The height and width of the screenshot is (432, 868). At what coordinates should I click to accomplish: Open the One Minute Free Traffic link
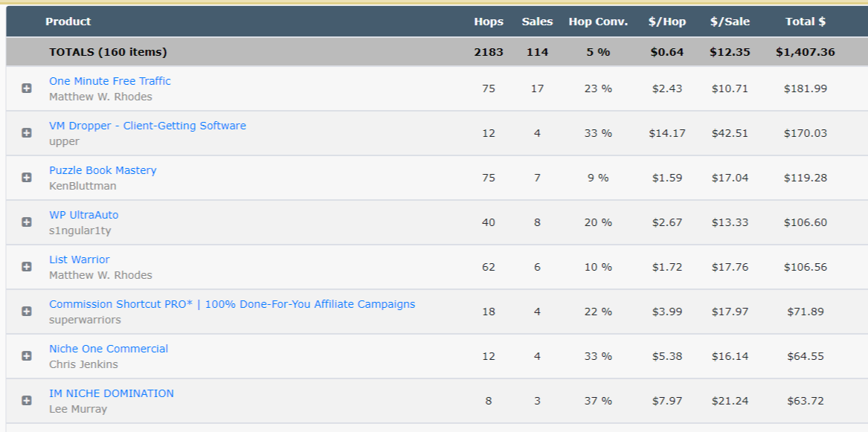pos(109,81)
